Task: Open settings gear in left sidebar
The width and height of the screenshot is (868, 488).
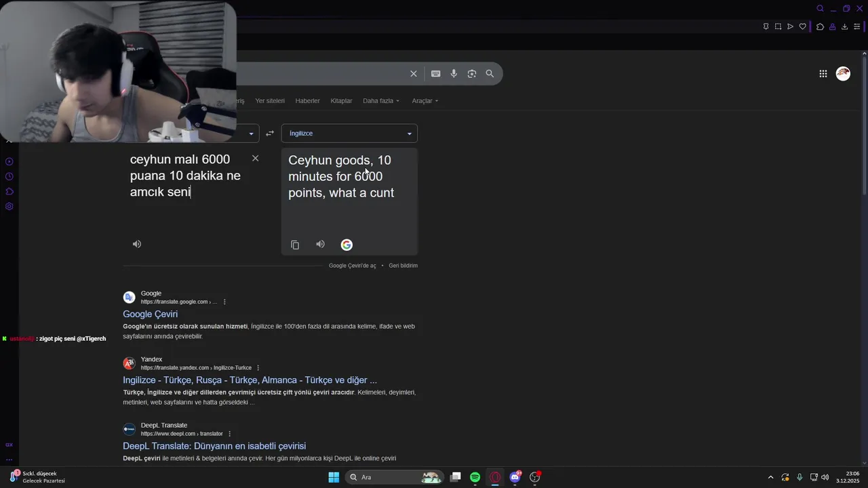Action: pos(9,207)
